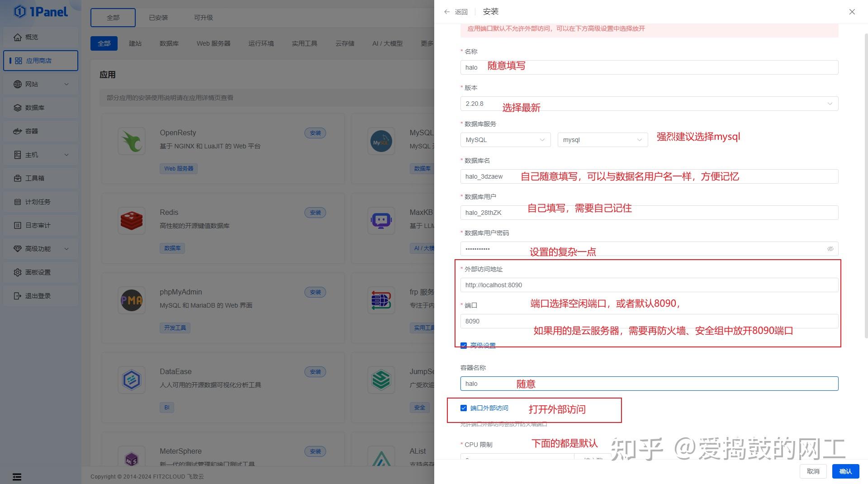Open the MySQL database type dropdown
The width and height of the screenshot is (868, 484).
(506, 140)
